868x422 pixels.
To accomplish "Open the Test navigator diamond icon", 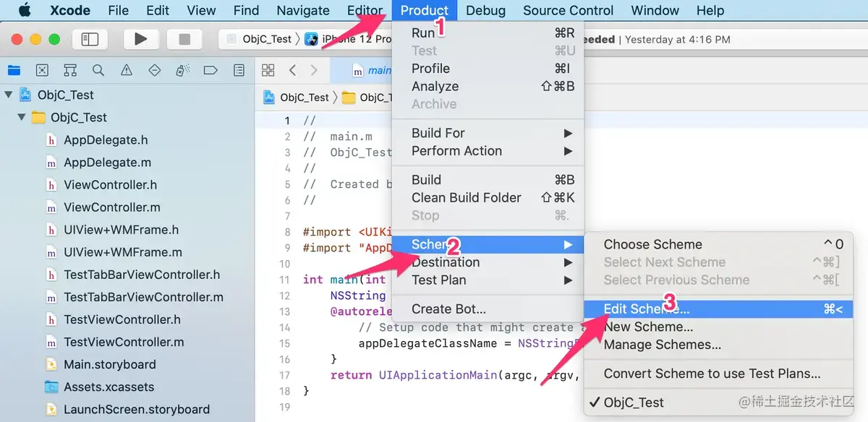I will [x=154, y=70].
